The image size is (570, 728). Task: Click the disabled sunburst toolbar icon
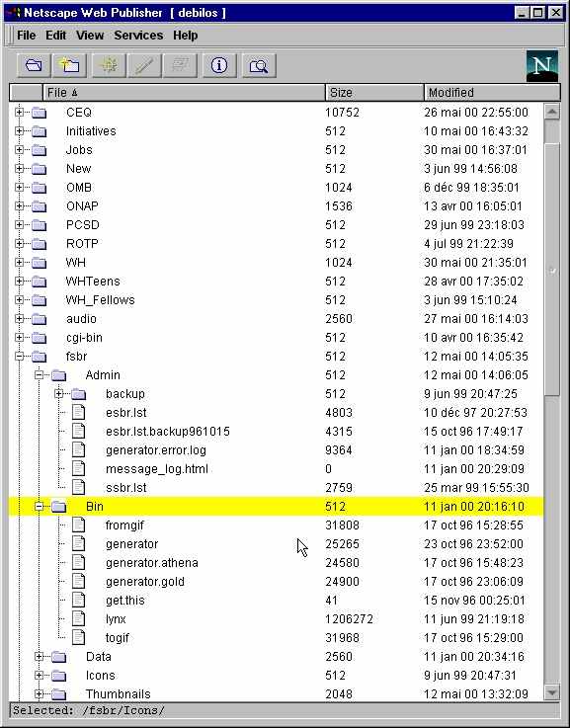[x=109, y=65]
